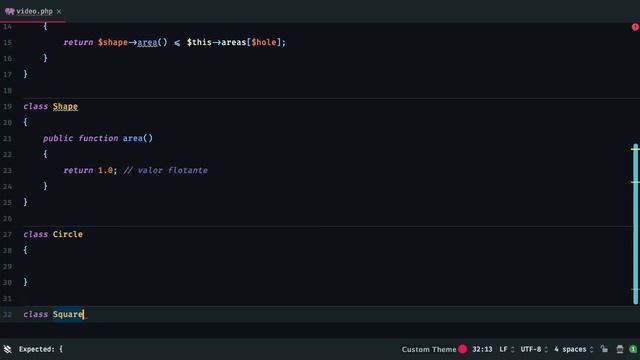This screenshot has width=640, height=360.
Task: Click the Custom Theme label in status bar
Action: (x=429, y=349)
